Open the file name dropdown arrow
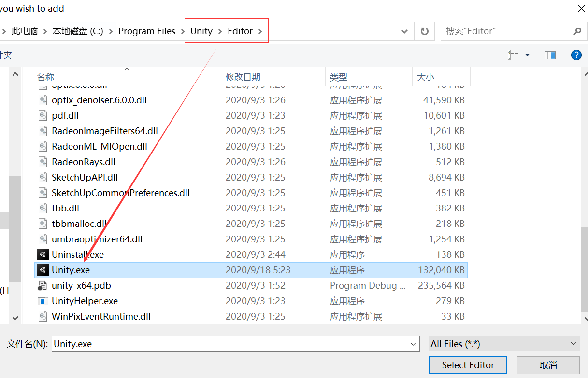Screen dimensions: 588x378 pyautogui.click(x=414, y=344)
